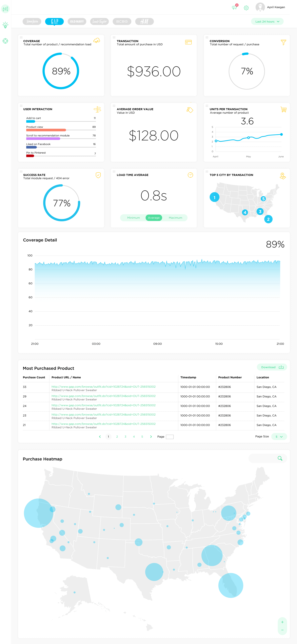Open the settings gear icon
This screenshot has width=297, height=644.
(x=246, y=8)
